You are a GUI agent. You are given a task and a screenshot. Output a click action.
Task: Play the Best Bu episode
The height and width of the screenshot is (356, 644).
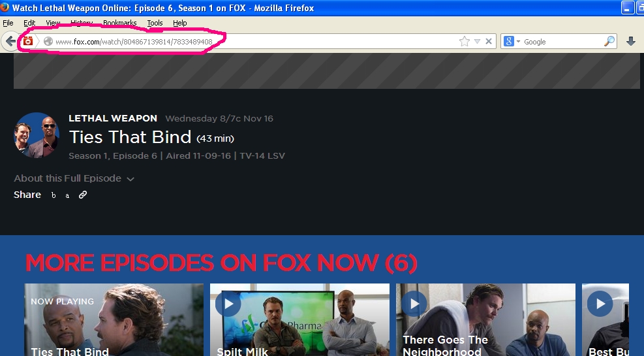point(600,303)
